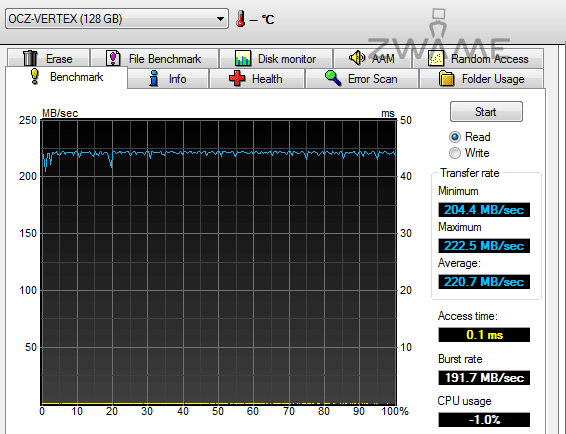Click the Maximum value 222.5 MB/sec
566x434 pixels.
[x=484, y=246]
